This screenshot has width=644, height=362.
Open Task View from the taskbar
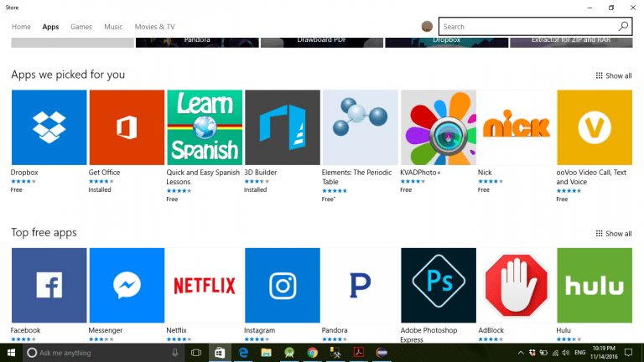tap(196, 353)
